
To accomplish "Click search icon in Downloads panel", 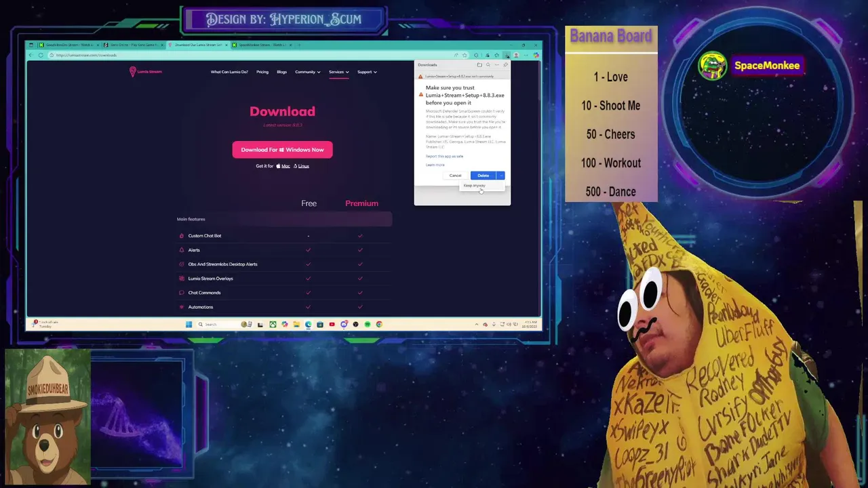I will click(488, 65).
